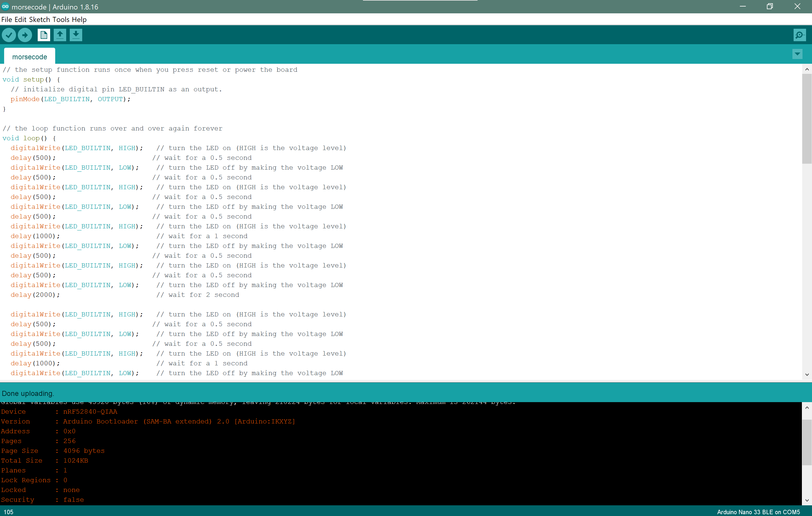
Task: Click the 'Done uploading.' status message
Action: pos(28,393)
